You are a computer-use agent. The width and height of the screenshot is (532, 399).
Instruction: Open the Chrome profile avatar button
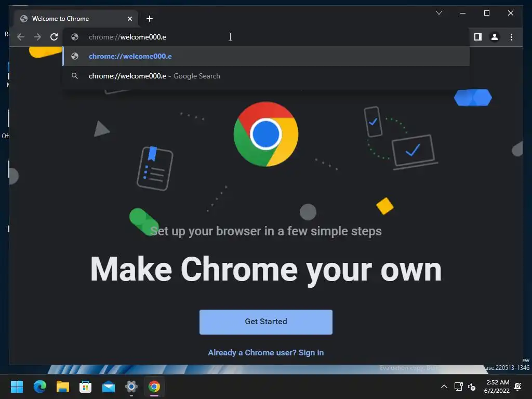click(x=495, y=37)
